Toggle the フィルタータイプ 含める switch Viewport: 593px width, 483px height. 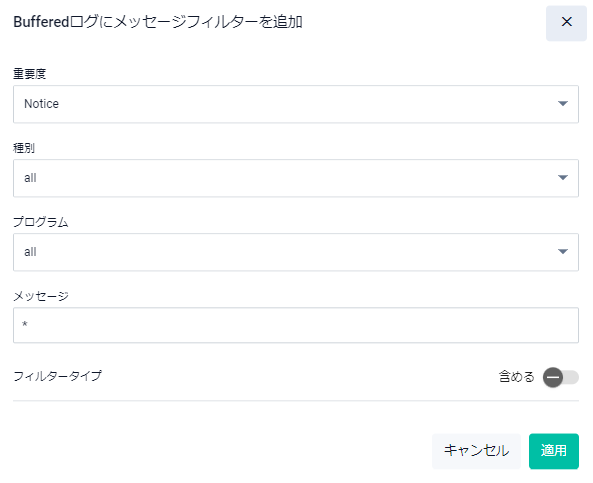[560, 377]
